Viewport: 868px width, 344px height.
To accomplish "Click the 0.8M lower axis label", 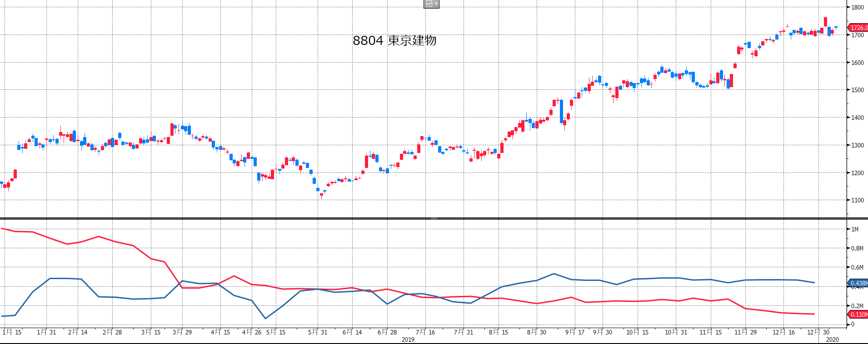I will click(857, 248).
